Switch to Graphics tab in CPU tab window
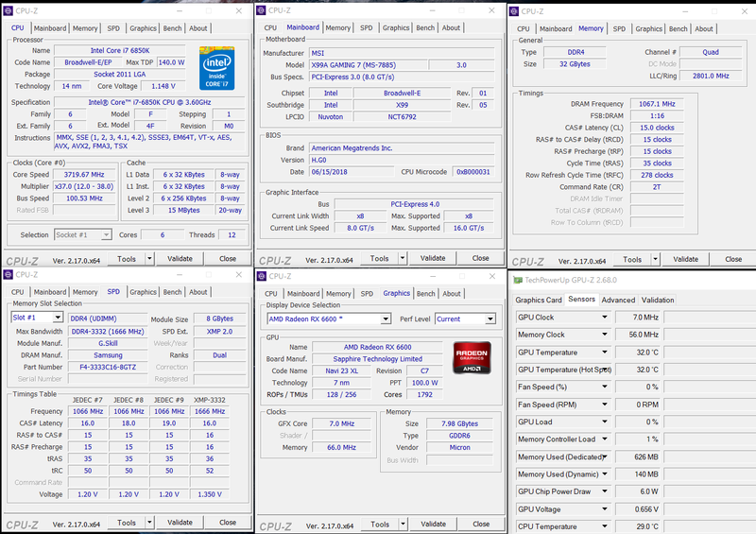The image size is (756, 534). pos(144,28)
